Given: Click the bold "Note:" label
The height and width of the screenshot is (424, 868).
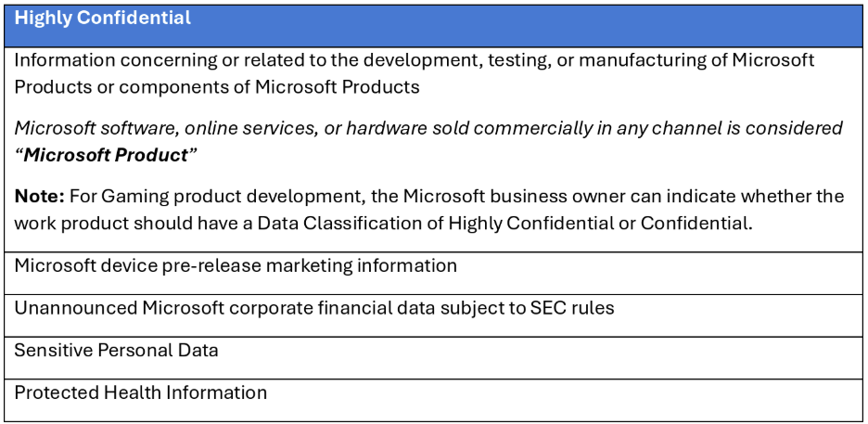Looking at the screenshot, I should (39, 197).
